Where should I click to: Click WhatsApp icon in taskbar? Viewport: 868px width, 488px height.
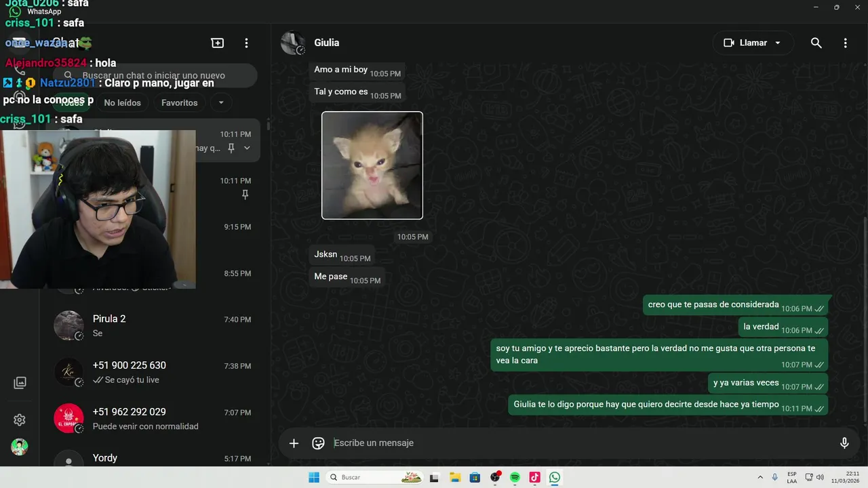point(555,477)
